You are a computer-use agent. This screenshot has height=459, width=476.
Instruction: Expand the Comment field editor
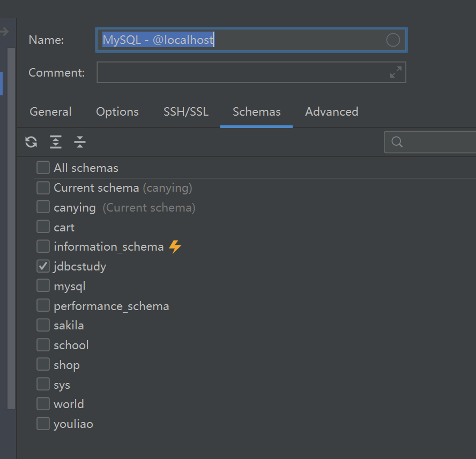(396, 72)
